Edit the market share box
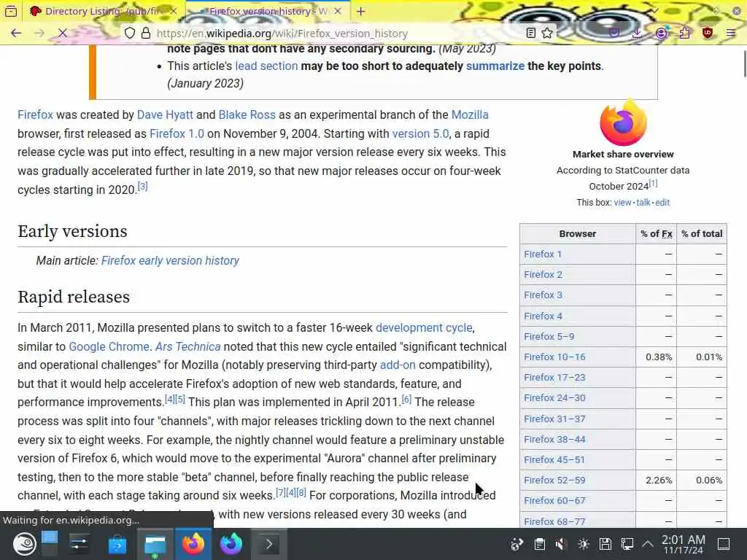The image size is (747, 560). click(x=662, y=203)
